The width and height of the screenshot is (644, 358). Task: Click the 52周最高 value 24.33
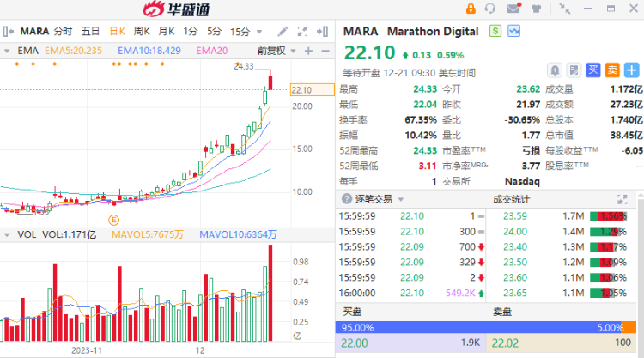click(x=425, y=151)
